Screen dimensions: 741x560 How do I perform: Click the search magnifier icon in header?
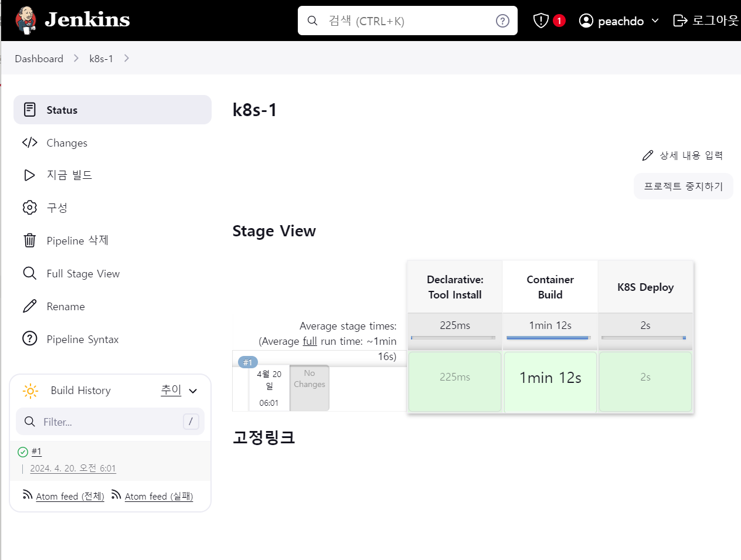312,21
